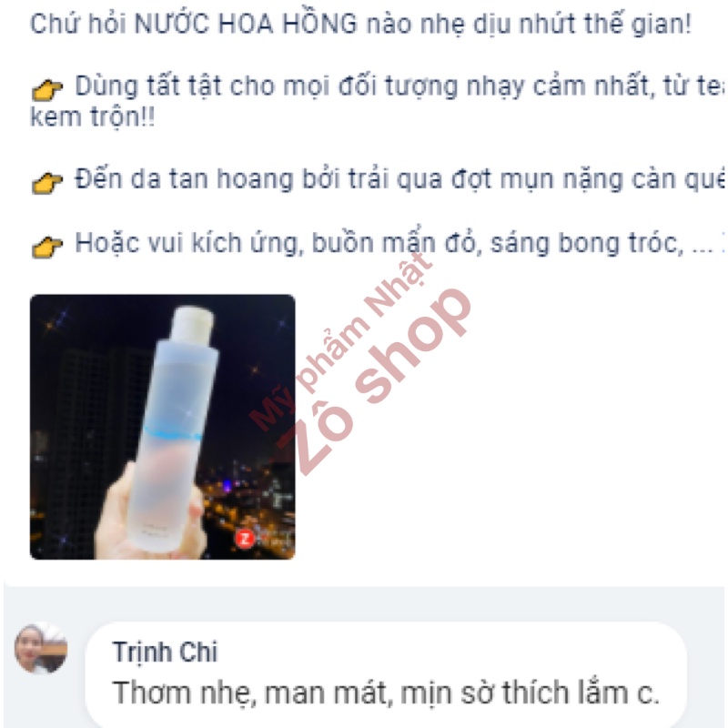The width and height of the screenshot is (728, 728).
Task: Click the pointing hand emoji before "Hoặc vui kích ứng"
Action: point(47,247)
